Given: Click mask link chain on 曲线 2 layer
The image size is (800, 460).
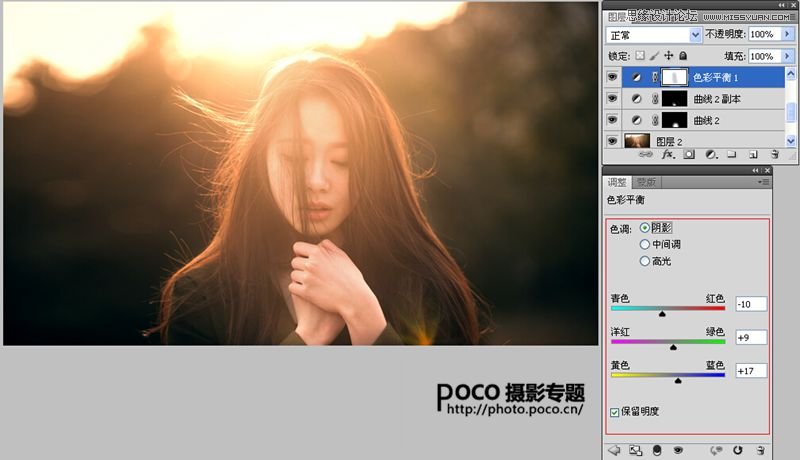Looking at the screenshot, I should (655, 120).
